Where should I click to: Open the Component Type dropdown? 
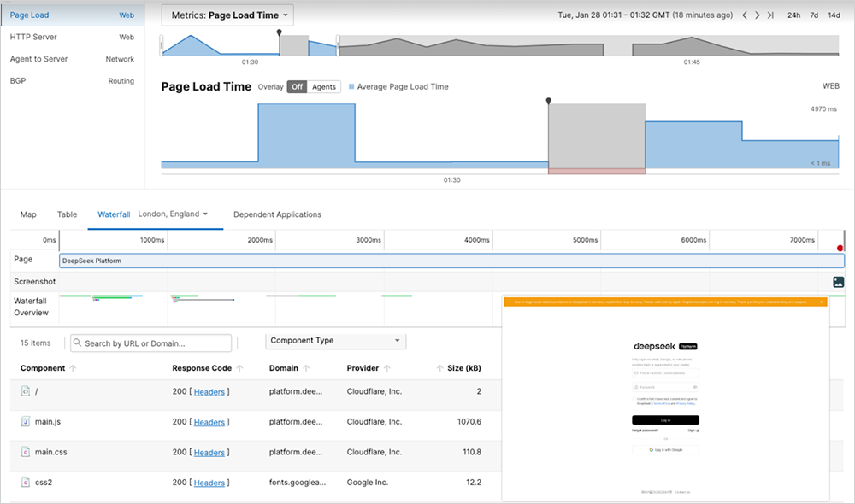click(335, 341)
